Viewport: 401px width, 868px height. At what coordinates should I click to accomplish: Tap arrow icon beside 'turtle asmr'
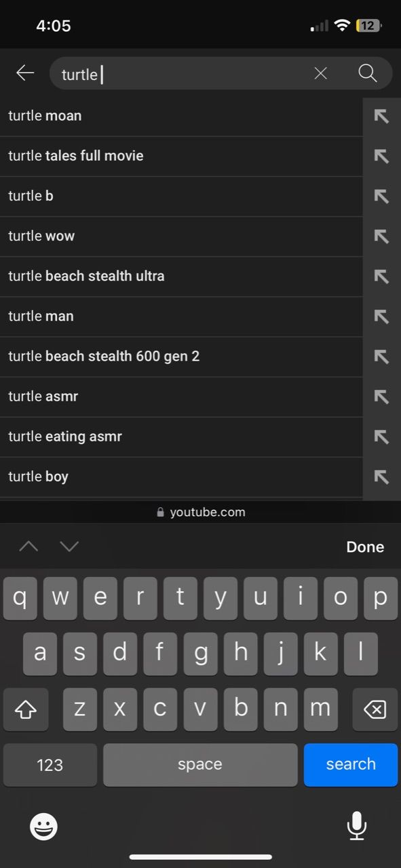[x=382, y=397]
